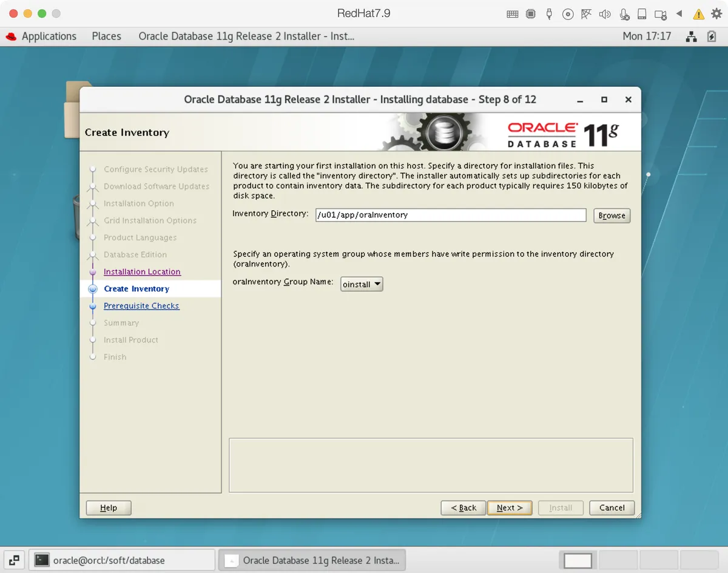The width and height of the screenshot is (728, 573).
Task: Click the Inventory Directory text field
Action: point(450,215)
